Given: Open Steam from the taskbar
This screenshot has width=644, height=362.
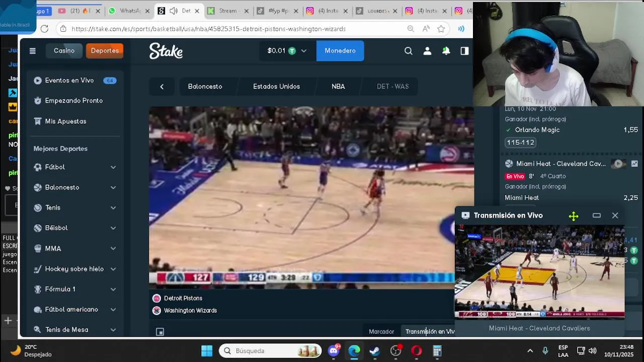Looking at the screenshot, I should [x=375, y=351].
